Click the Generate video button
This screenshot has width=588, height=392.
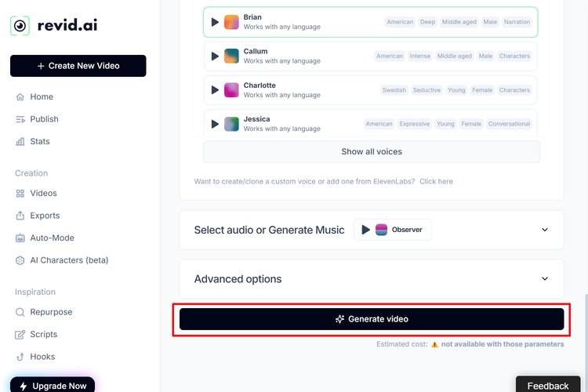[372, 319]
